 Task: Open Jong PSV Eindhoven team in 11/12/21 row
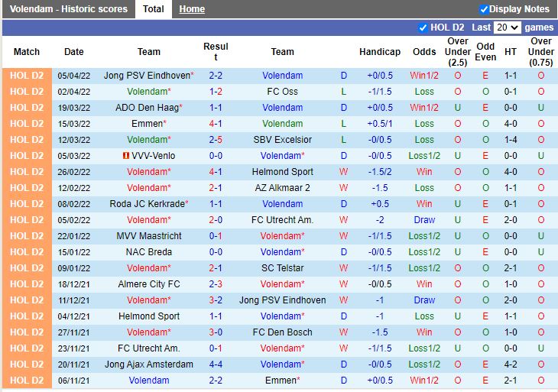(x=283, y=300)
